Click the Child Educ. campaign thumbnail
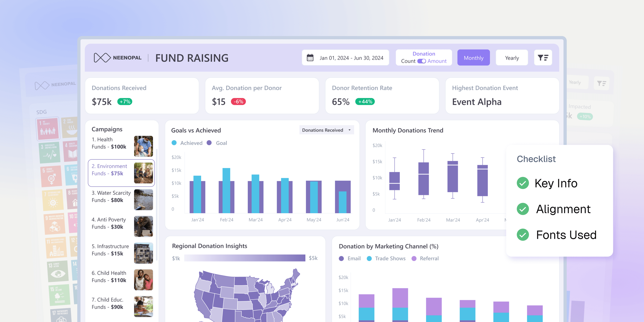The height and width of the screenshot is (322, 644). pyautogui.click(x=143, y=307)
